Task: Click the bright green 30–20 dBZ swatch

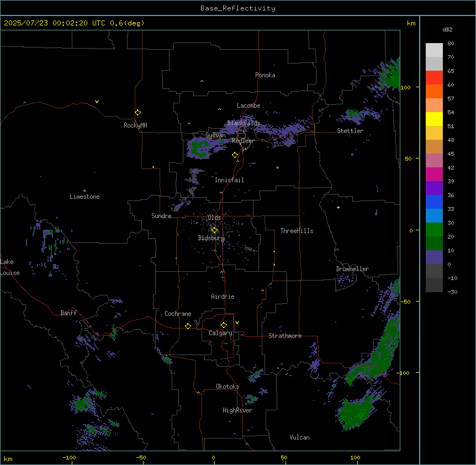Action: (x=434, y=230)
